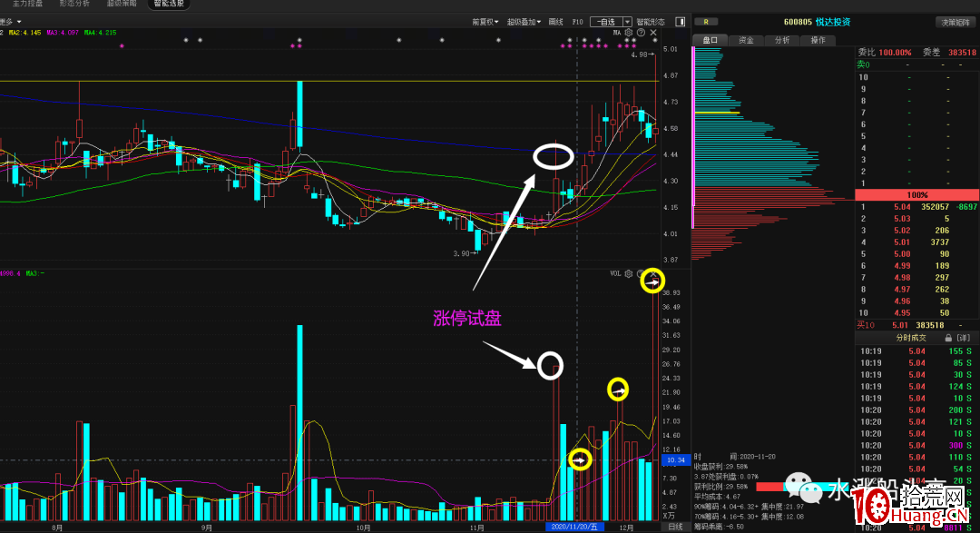Expand the 前复权 dropdown
980x533 pixels.
click(485, 22)
